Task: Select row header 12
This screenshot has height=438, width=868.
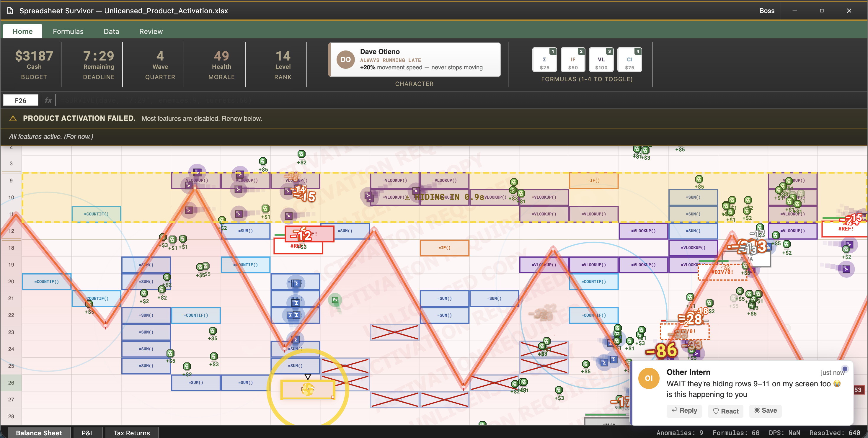Action: click(11, 231)
